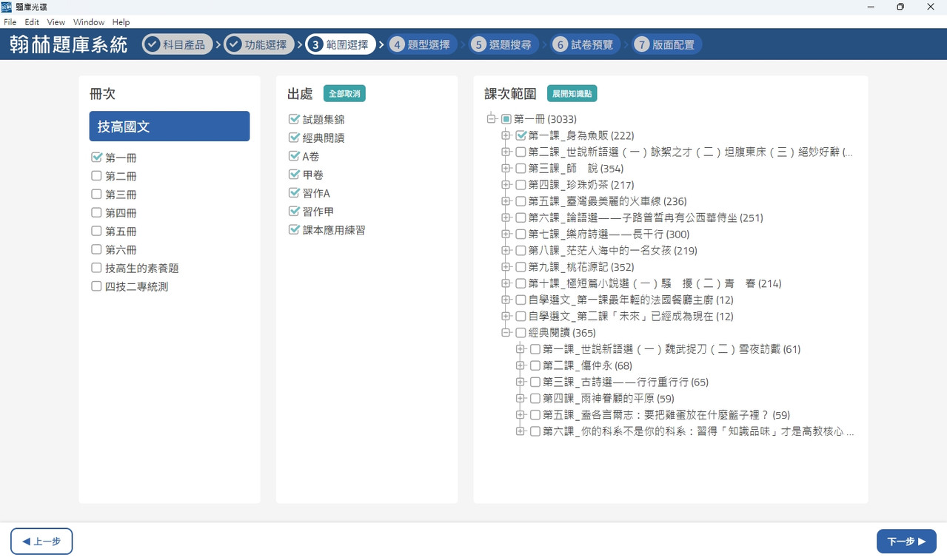Click the 下一步 button

906,541
